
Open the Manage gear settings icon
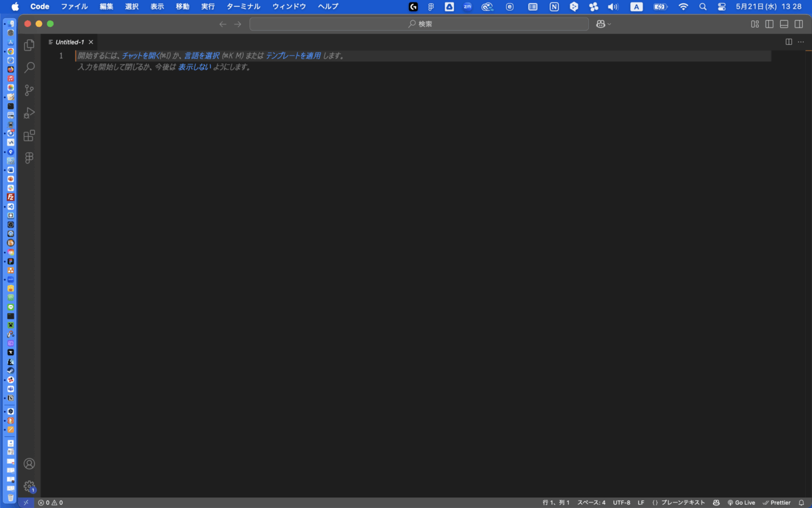[29, 486]
